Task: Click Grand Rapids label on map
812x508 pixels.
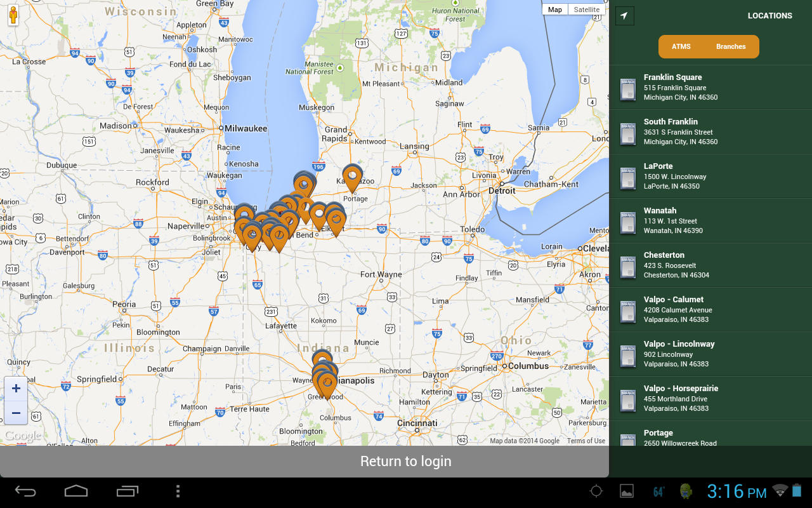Action: (x=335, y=134)
